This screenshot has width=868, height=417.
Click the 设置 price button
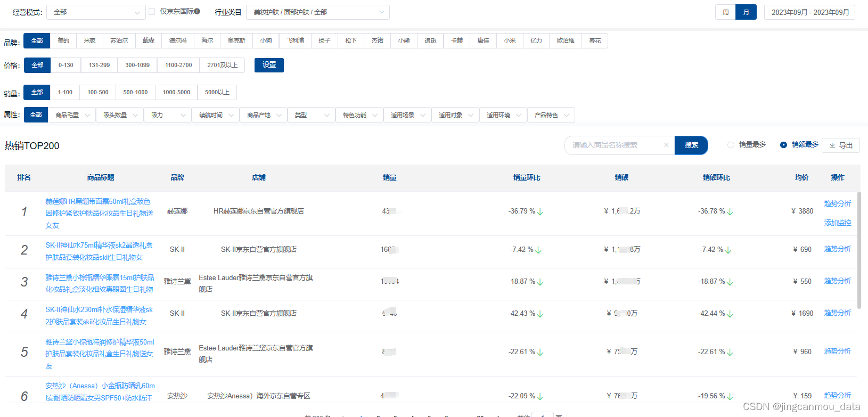tap(269, 65)
